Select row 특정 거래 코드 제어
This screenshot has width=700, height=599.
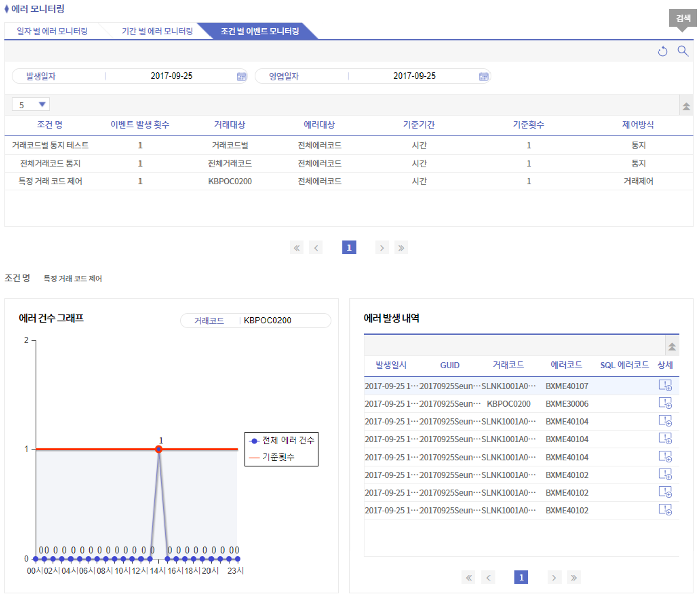click(x=348, y=181)
